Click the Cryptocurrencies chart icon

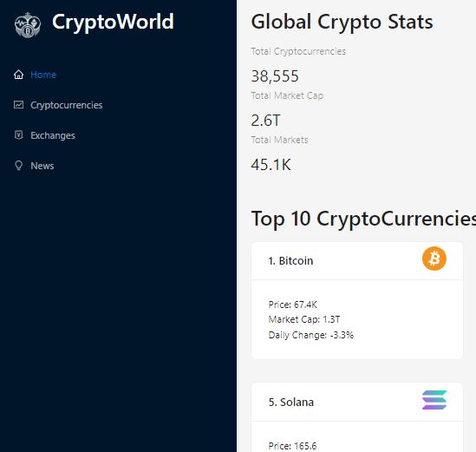(18, 105)
